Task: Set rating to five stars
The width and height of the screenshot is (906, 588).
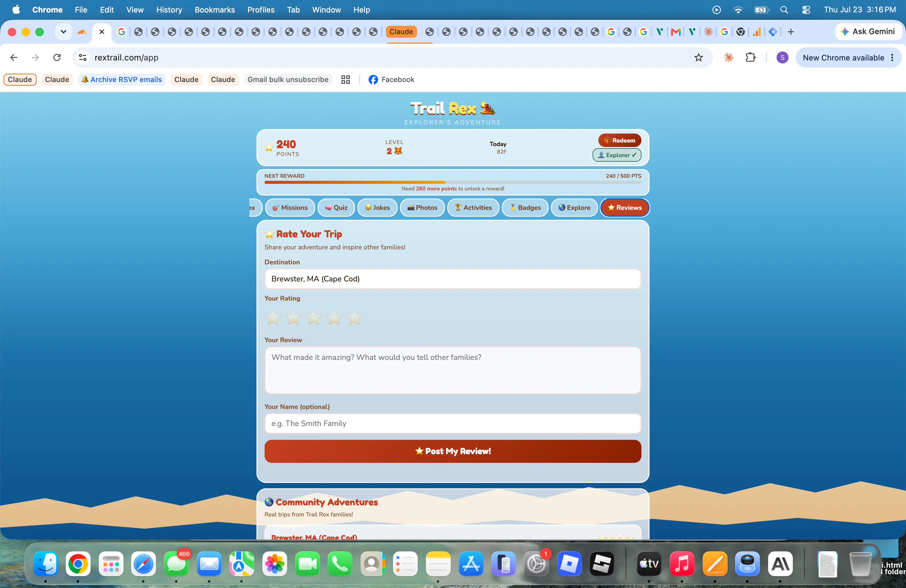Action: coord(354,318)
